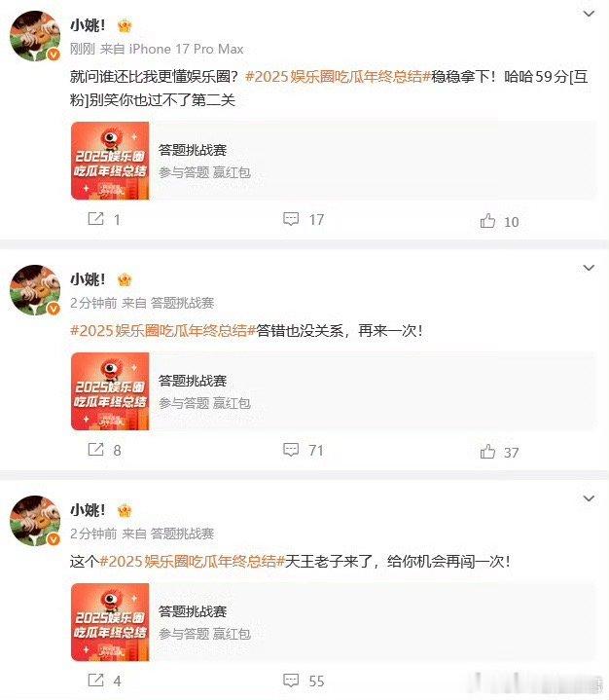609x700 pixels.
Task: Expand the first post's options chevron
Action: (589, 14)
